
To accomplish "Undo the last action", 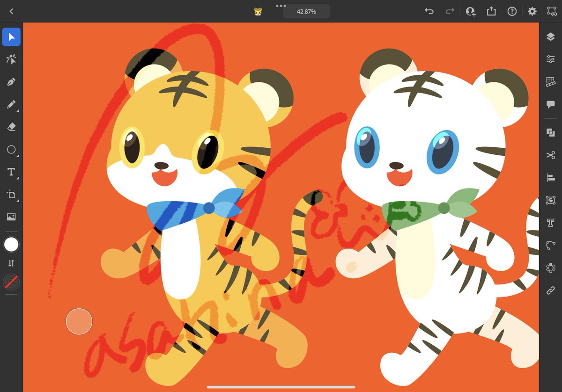I will 429,11.
